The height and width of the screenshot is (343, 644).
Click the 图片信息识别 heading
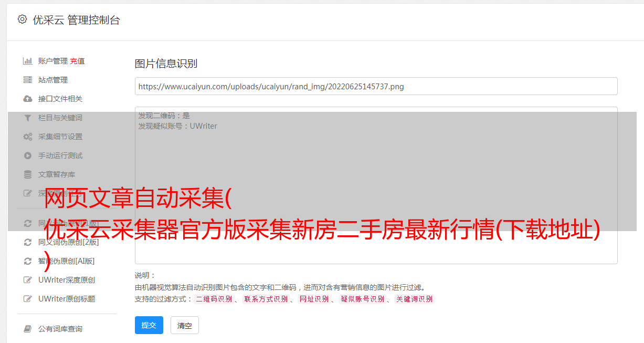166,64
